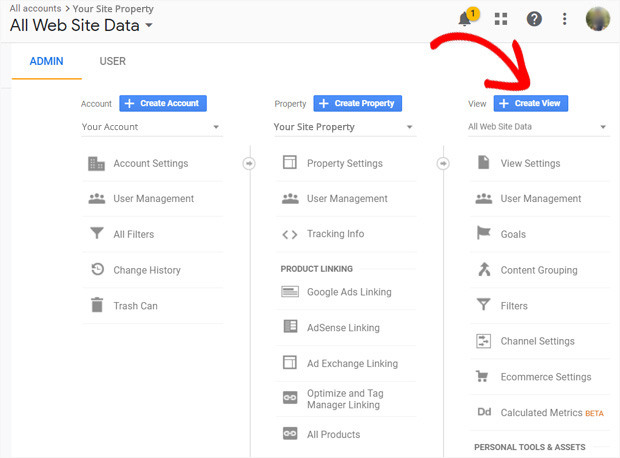Click the user profile avatar

(598, 19)
